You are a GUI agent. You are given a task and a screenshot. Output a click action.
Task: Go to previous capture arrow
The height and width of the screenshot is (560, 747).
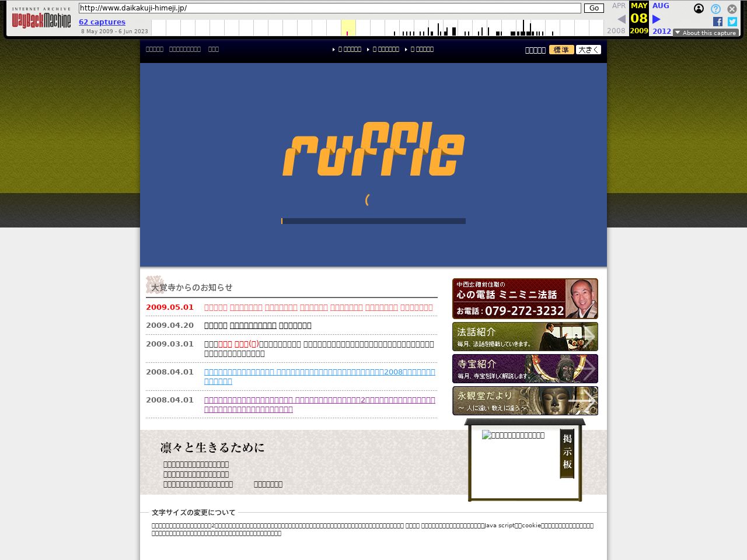point(621,19)
